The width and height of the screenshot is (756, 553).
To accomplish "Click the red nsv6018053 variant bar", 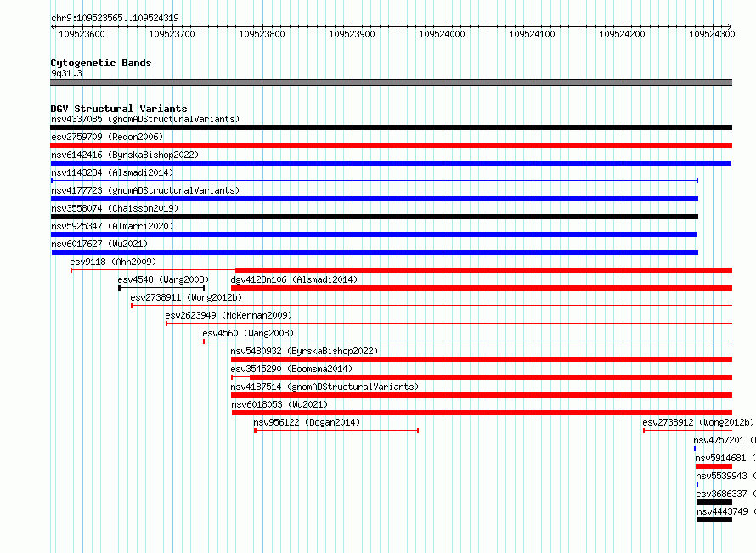I will click(x=482, y=413).
